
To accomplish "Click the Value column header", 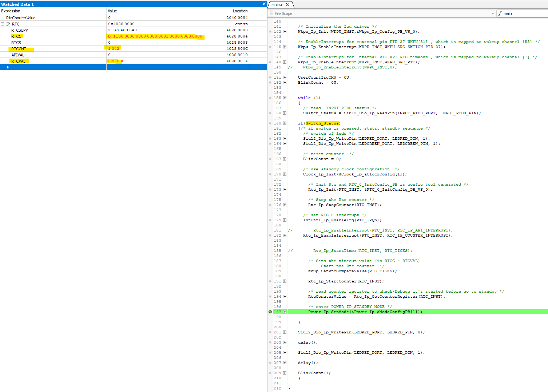I will tap(159, 11).
